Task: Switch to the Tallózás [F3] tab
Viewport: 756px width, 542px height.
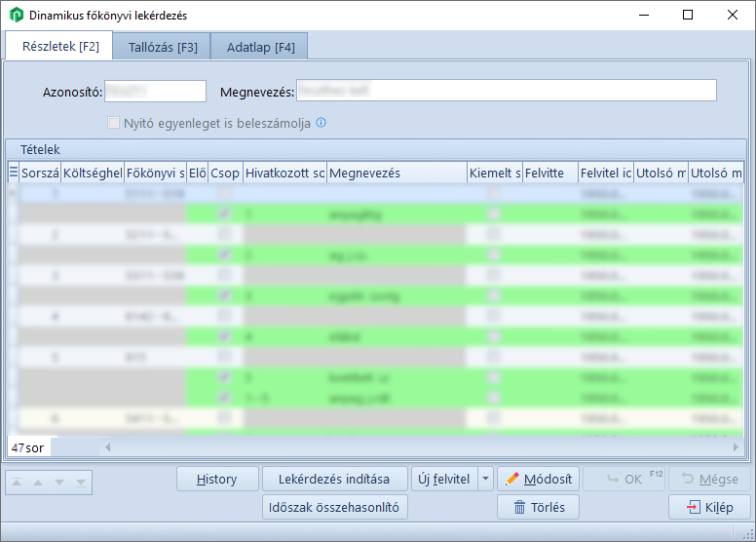Action: coord(163,47)
